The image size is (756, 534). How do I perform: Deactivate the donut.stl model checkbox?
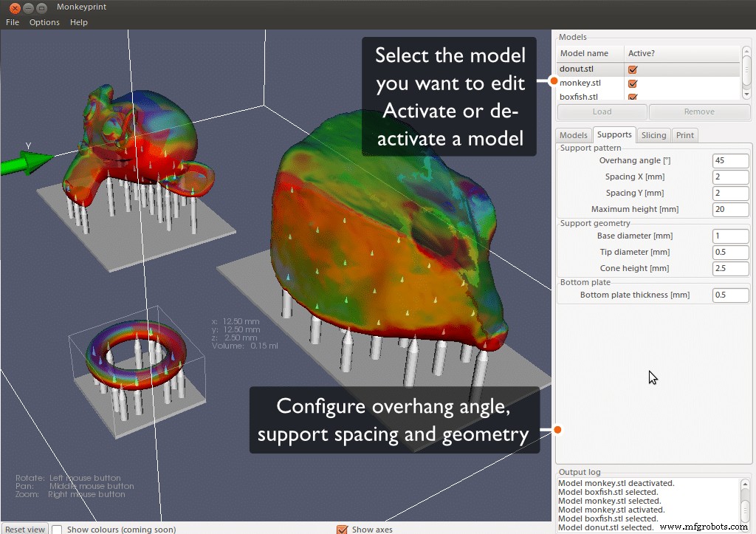[632, 69]
